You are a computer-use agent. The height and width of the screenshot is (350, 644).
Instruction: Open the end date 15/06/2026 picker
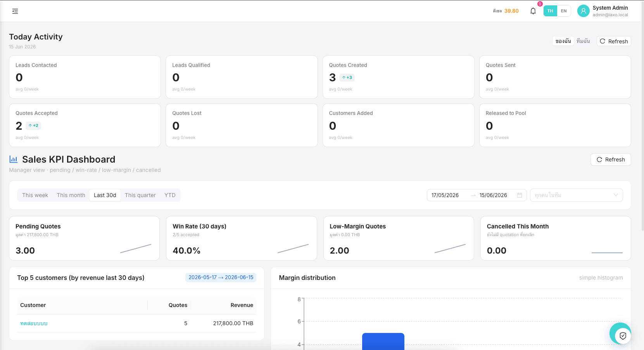493,195
